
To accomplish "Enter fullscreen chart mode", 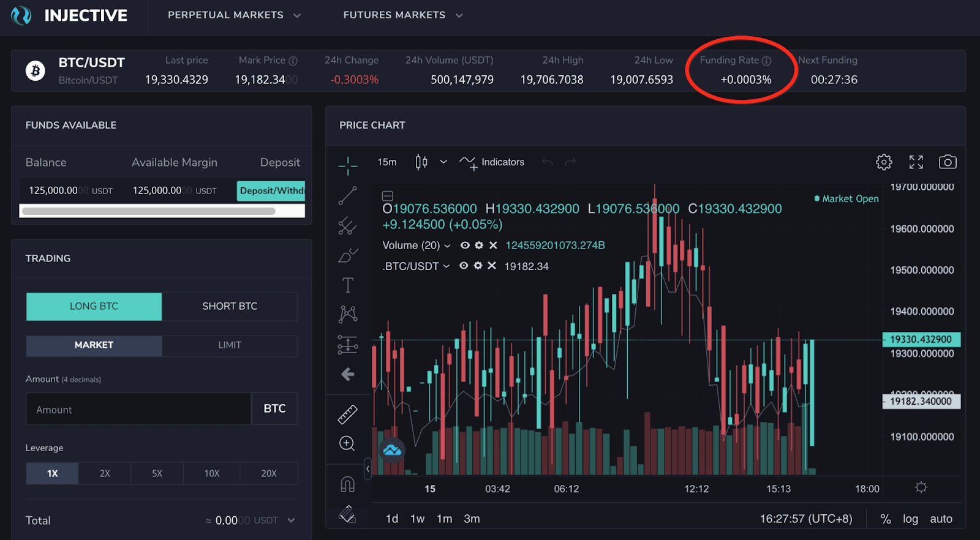I will coord(916,162).
